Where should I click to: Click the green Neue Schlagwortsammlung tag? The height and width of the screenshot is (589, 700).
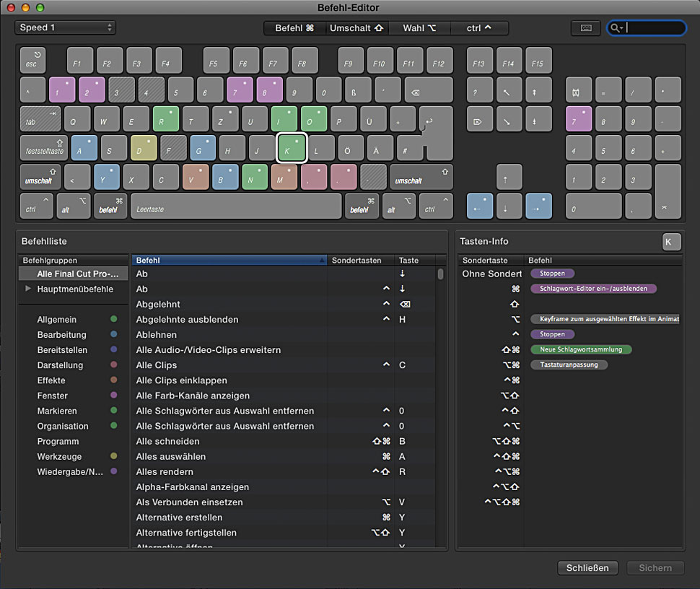581,349
